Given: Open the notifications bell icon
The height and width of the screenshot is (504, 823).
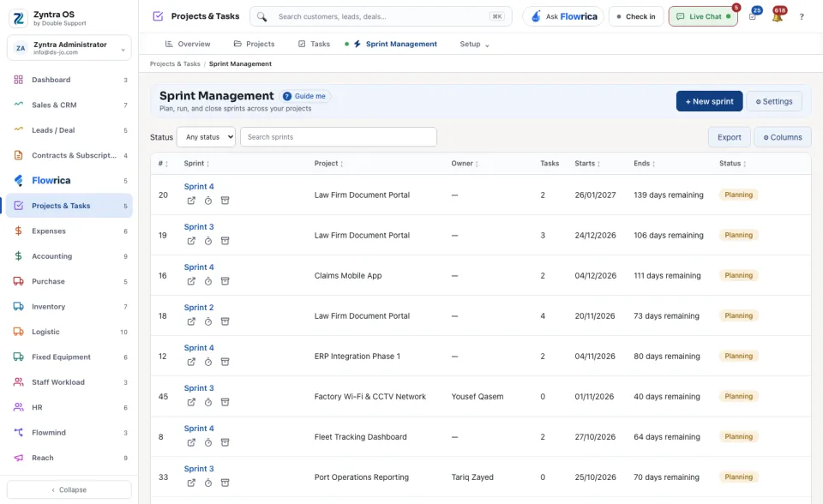Looking at the screenshot, I should tap(778, 17).
